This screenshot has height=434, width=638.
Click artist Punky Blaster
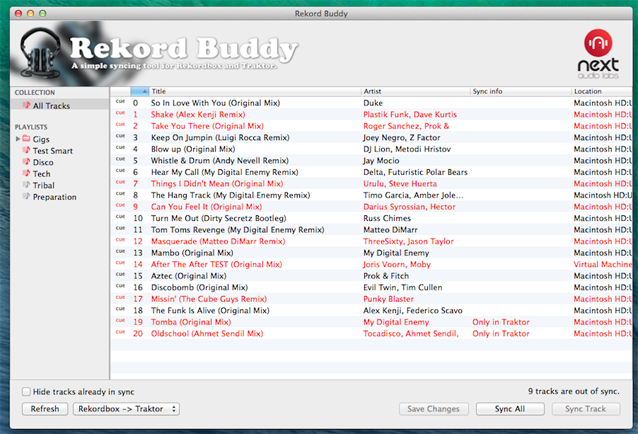click(x=388, y=299)
